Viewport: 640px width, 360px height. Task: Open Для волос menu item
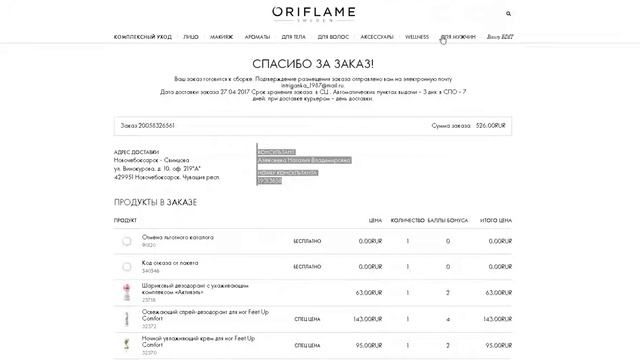click(333, 37)
